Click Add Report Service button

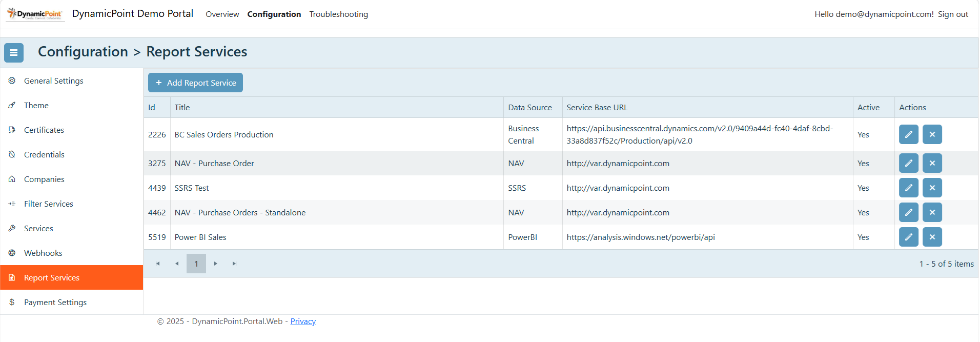point(195,83)
